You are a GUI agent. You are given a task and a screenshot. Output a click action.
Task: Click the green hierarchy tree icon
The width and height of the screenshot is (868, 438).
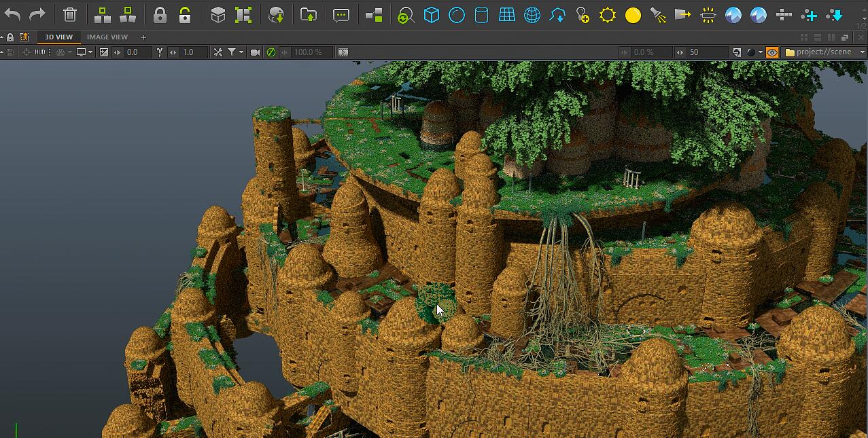point(103,14)
